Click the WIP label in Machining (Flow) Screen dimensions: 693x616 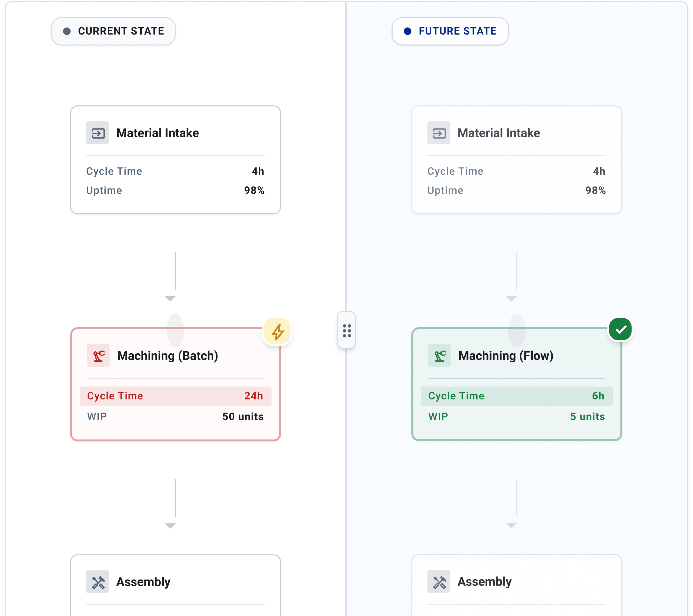438,417
